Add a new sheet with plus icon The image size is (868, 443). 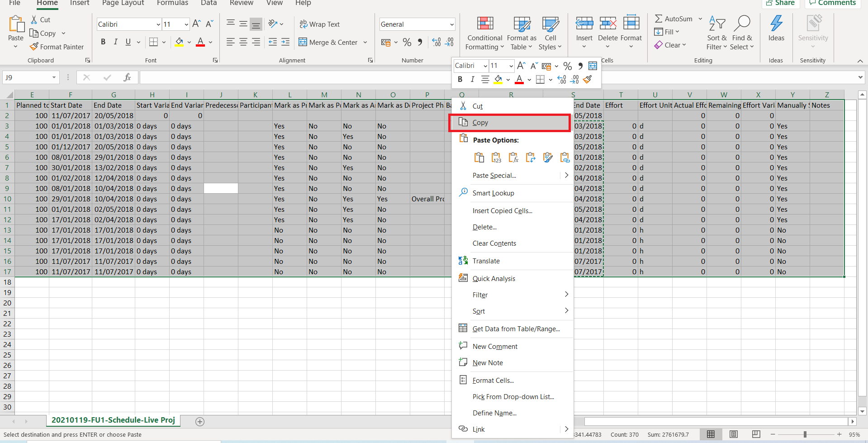(x=200, y=421)
